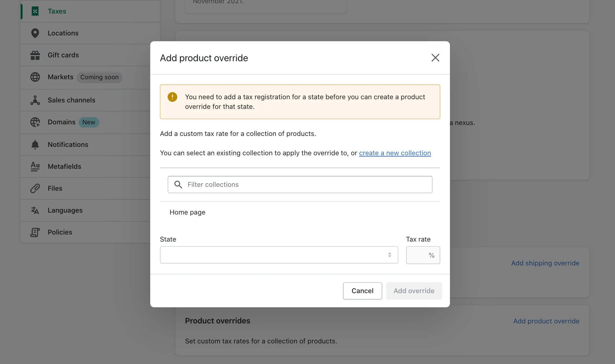615x364 pixels.
Task: Open the Taxes section in the sidebar
Action: [57, 11]
